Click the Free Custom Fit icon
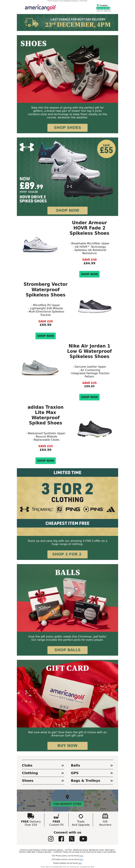This screenshot has width=135, height=868. point(56,816)
